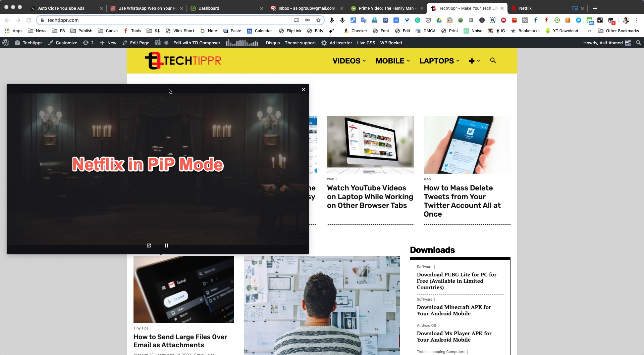644x355 pixels.
Task: Click the iMac YouTube article thumbnail
Action: 370,145
